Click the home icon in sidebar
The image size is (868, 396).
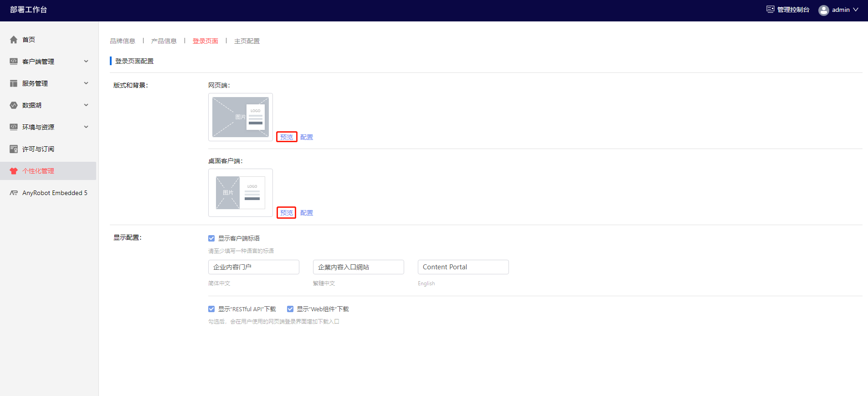[x=14, y=40]
